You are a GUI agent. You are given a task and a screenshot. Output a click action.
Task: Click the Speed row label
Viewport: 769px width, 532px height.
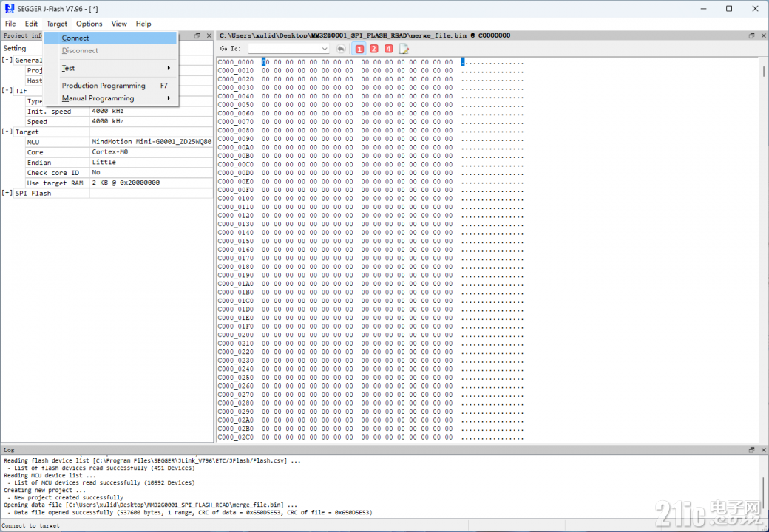37,121
